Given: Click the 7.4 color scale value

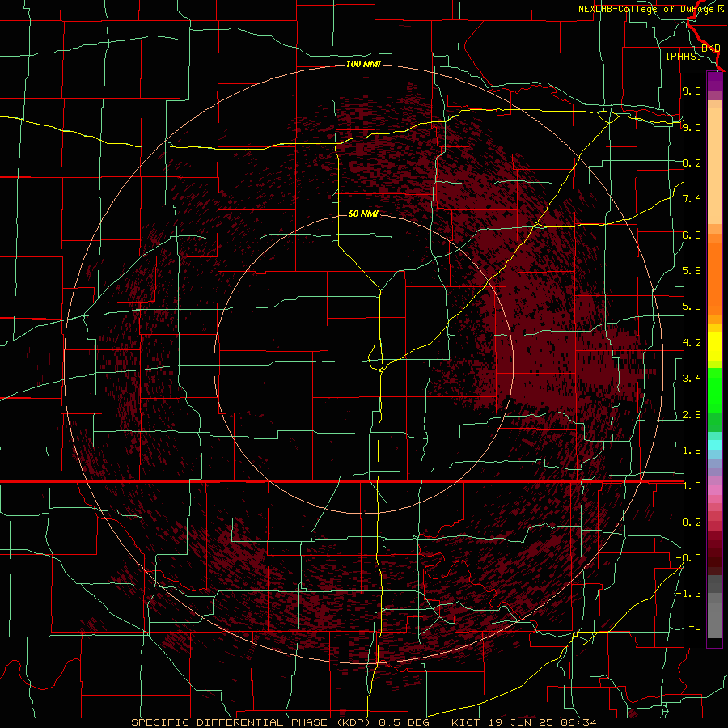Looking at the screenshot, I should [692, 199].
